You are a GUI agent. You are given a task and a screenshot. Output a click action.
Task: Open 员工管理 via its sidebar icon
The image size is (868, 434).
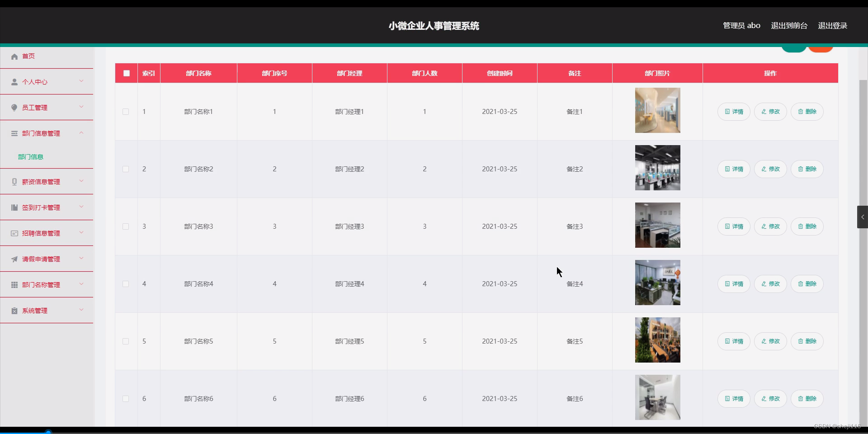point(14,107)
